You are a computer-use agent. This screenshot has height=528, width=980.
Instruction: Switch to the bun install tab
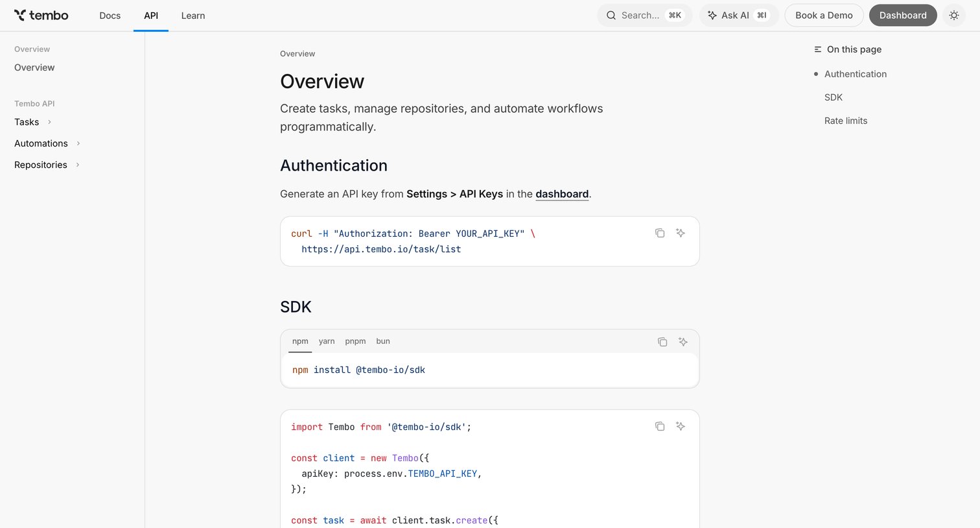click(x=383, y=341)
